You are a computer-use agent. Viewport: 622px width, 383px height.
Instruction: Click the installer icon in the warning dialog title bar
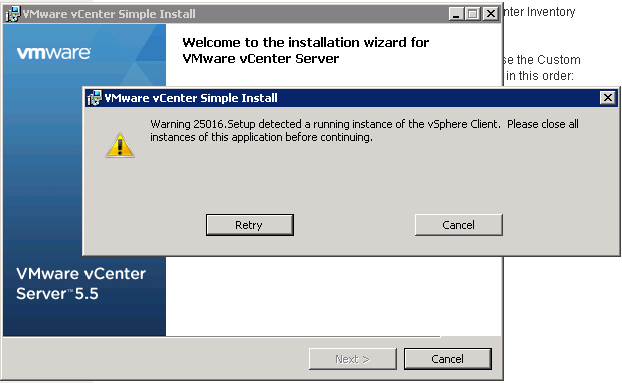tap(94, 98)
